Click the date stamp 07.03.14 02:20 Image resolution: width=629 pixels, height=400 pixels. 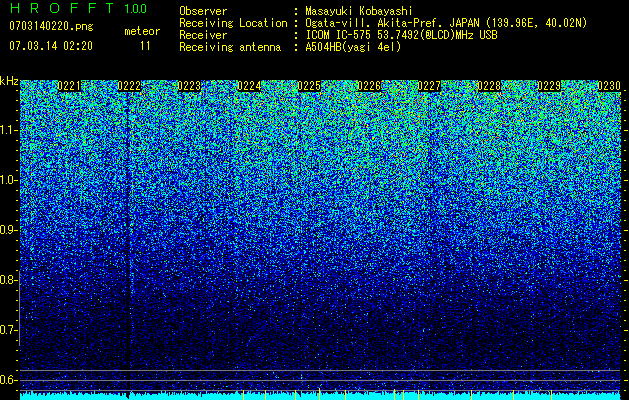pos(51,46)
